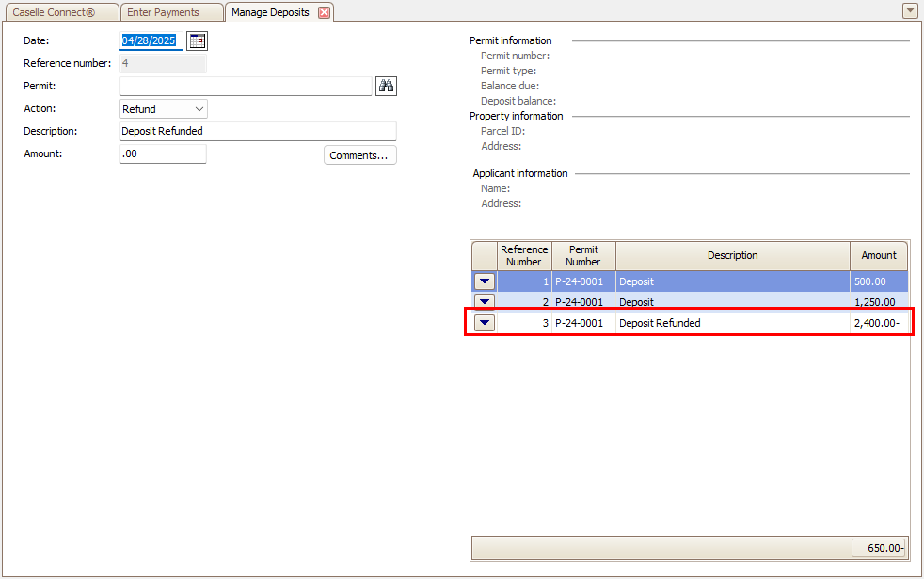Viewport: 924px width, 579px height.
Task: Close the Manage Deposits tab
Action: click(325, 12)
